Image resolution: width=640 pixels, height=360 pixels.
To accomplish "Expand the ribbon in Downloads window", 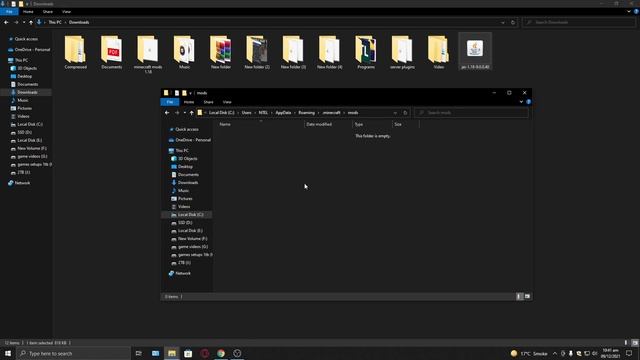I will 629,12.
